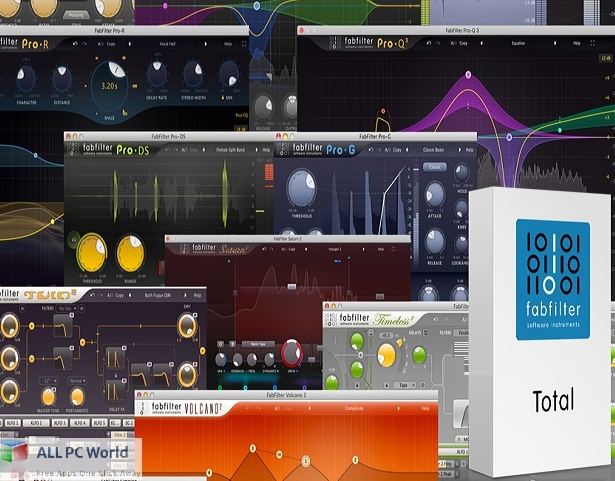Open Female Split Band preset menu in Pro-DS
The image size is (615, 481).
click(230, 150)
